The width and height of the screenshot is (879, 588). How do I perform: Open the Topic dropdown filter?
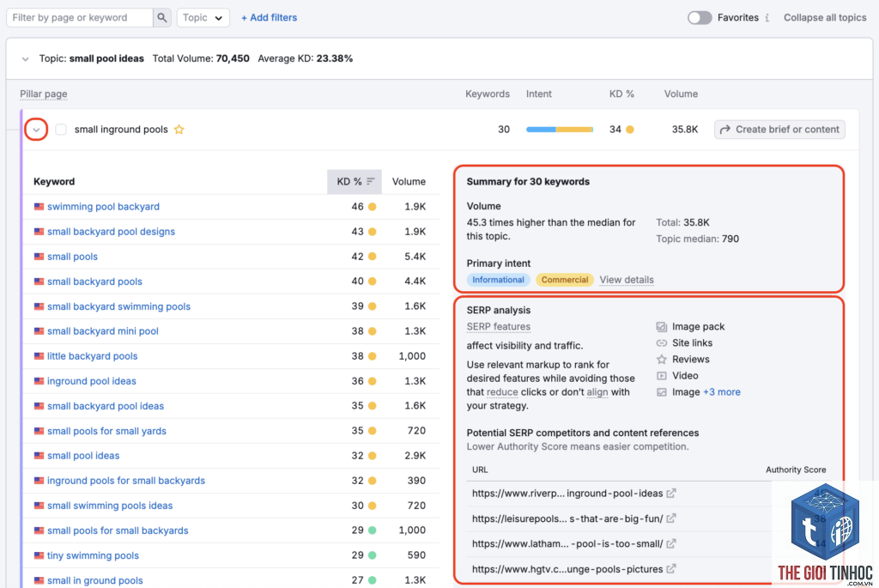click(x=203, y=17)
